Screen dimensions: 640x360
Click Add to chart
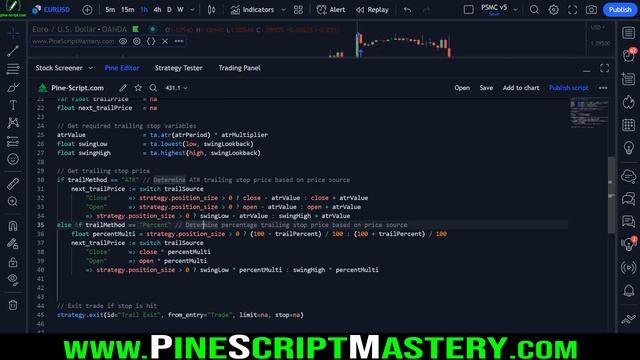point(521,88)
